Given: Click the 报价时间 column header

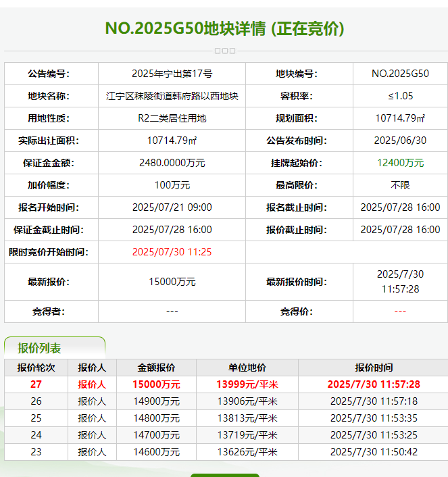Looking at the screenshot, I should [x=373, y=368].
